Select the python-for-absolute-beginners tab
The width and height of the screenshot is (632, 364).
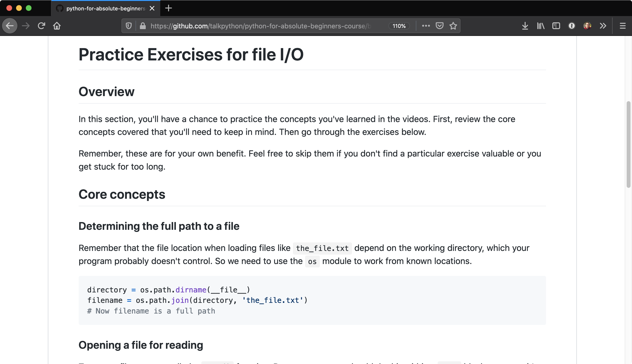coord(100,8)
